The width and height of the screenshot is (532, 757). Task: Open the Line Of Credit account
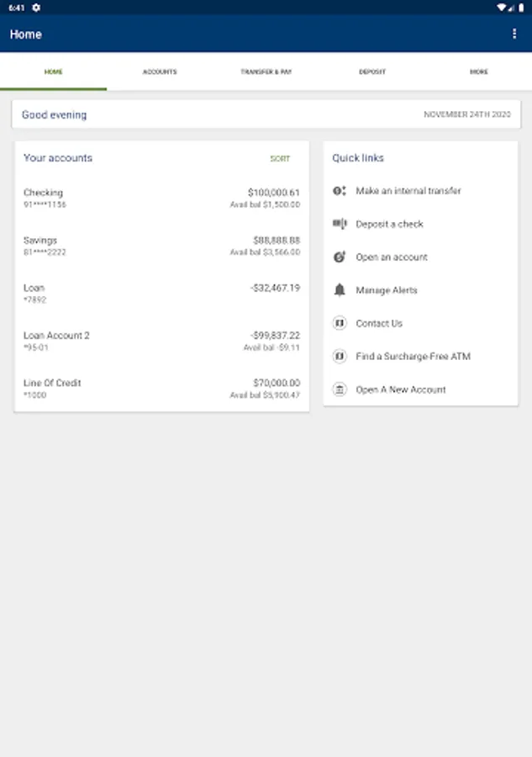coord(161,389)
